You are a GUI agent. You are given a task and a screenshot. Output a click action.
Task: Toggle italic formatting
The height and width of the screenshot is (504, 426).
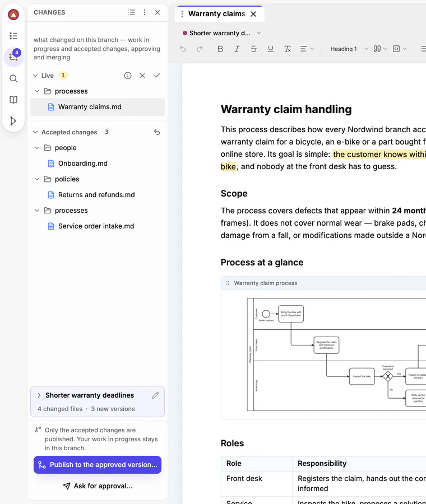237,49
